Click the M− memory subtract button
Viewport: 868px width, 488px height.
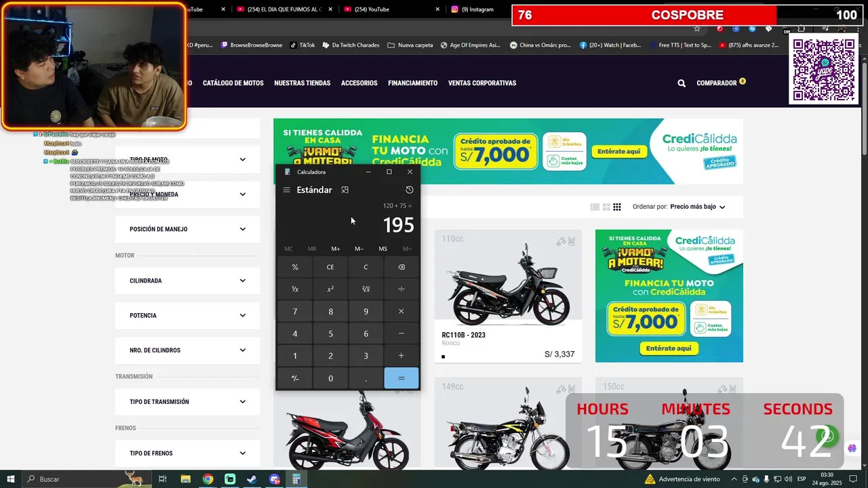click(x=359, y=249)
